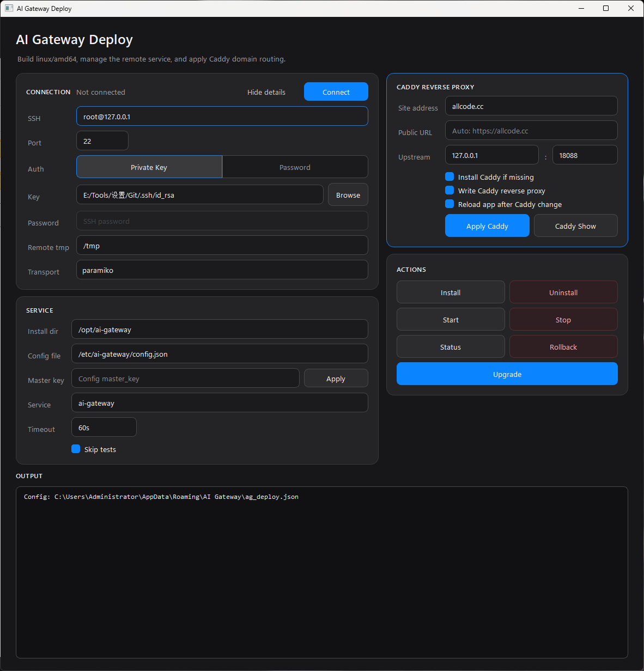Click the Uninstall button
644x671 pixels.
(563, 292)
